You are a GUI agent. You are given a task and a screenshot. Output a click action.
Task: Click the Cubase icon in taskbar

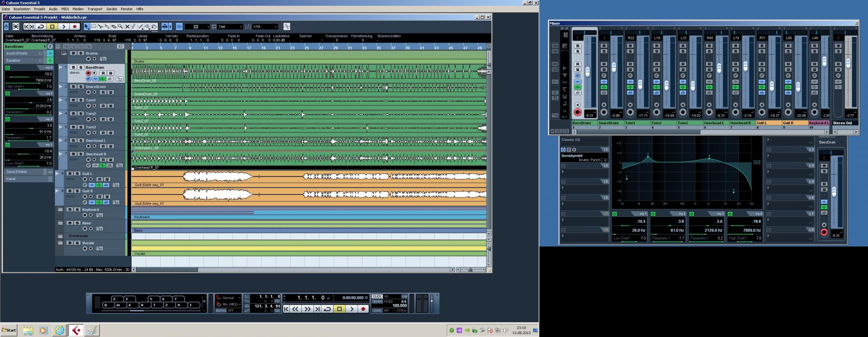[x=76, y=330]
